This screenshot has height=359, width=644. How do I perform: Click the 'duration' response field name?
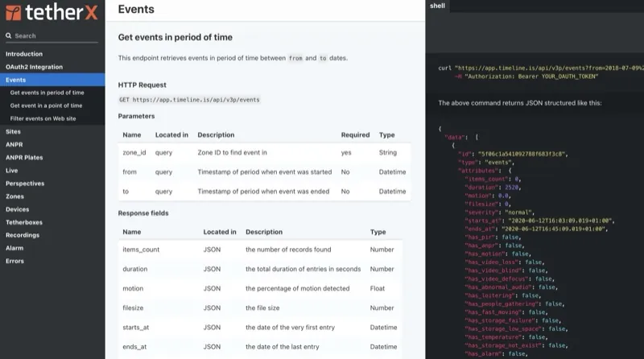134,269
